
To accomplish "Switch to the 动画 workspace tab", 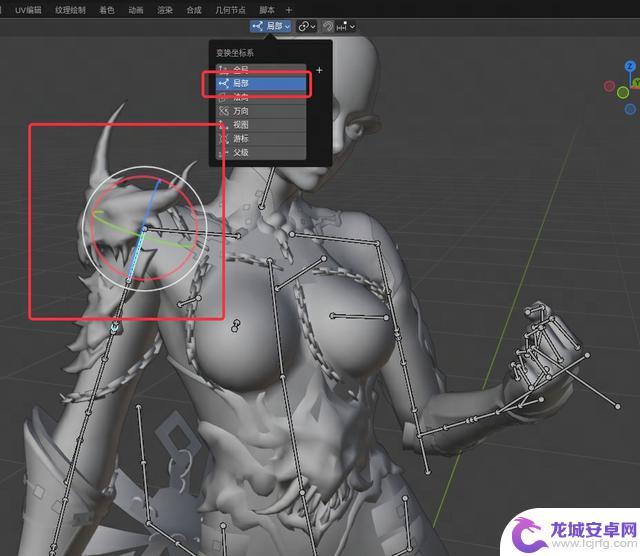I will point(136,10).
